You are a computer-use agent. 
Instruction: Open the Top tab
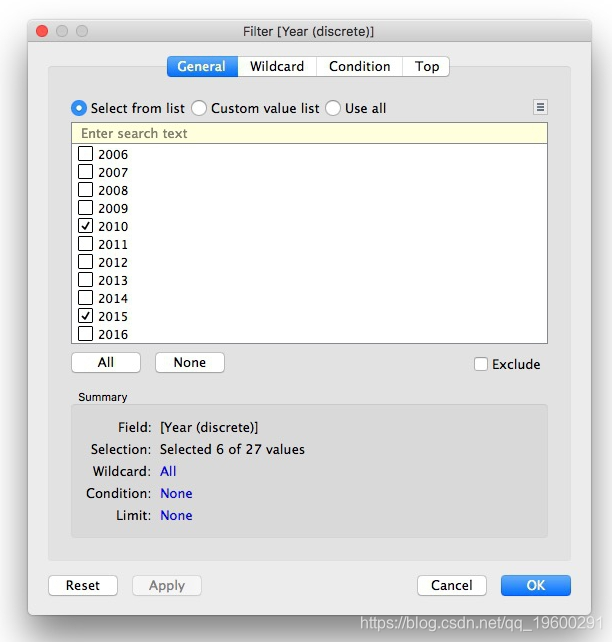[426, 66]
